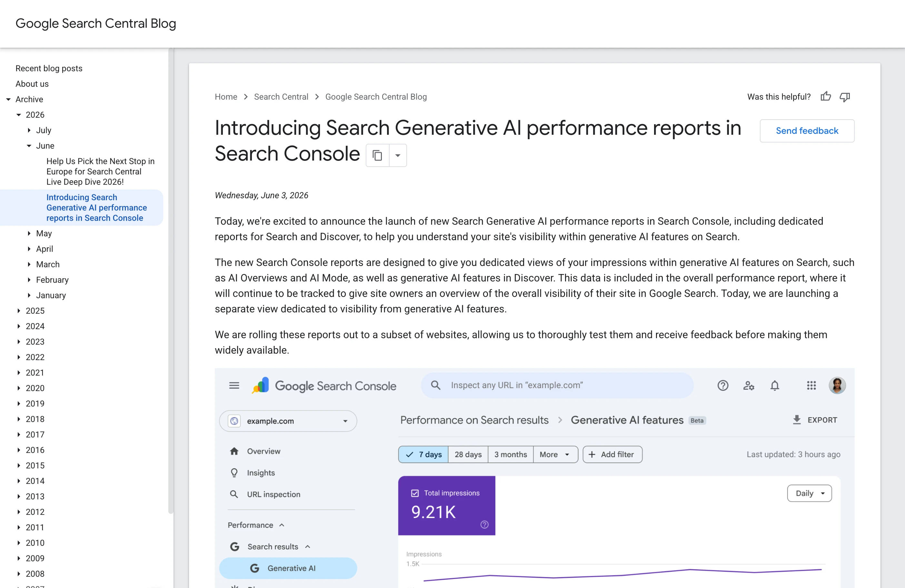Image resolution: width=905 pixels, height=588 pixels.
Task: Open the About us page
Action: [x=32, y=83]
